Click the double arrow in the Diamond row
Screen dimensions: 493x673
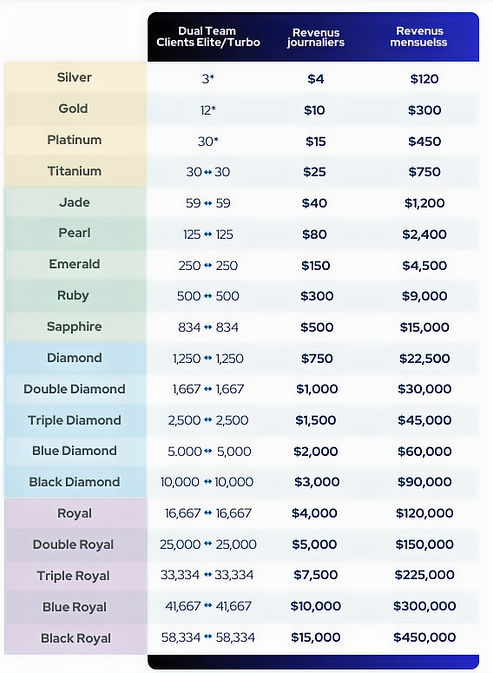pos(208,358)
